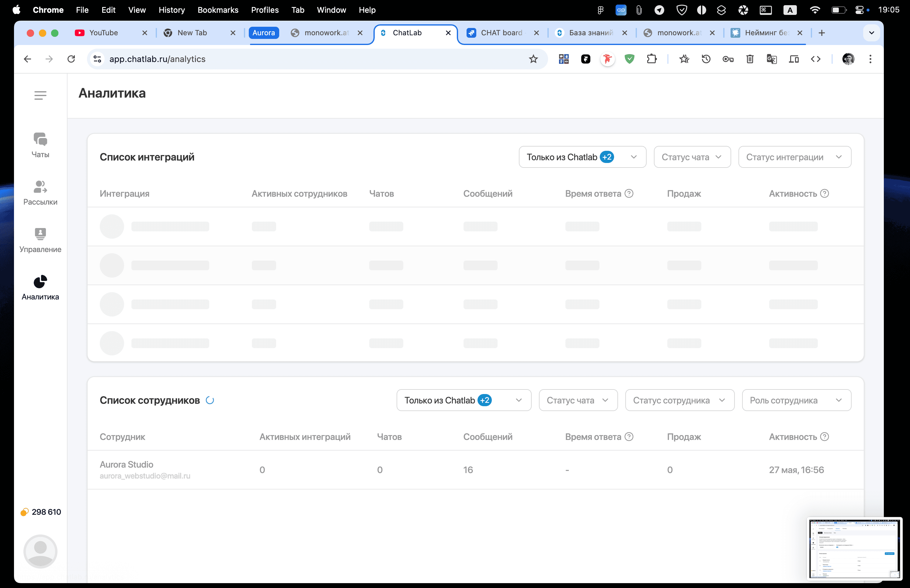Image resolution: width=910 pixels, height=588 pixels.
Task: Open Статус сотрудника dropdown
Action: 679,400
